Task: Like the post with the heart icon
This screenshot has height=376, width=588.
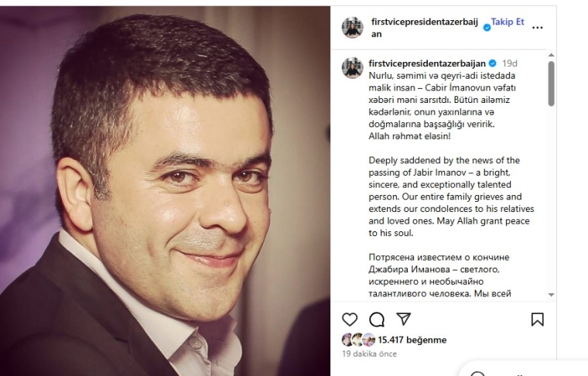Action: pyautogui.click(x=350, y=320)
